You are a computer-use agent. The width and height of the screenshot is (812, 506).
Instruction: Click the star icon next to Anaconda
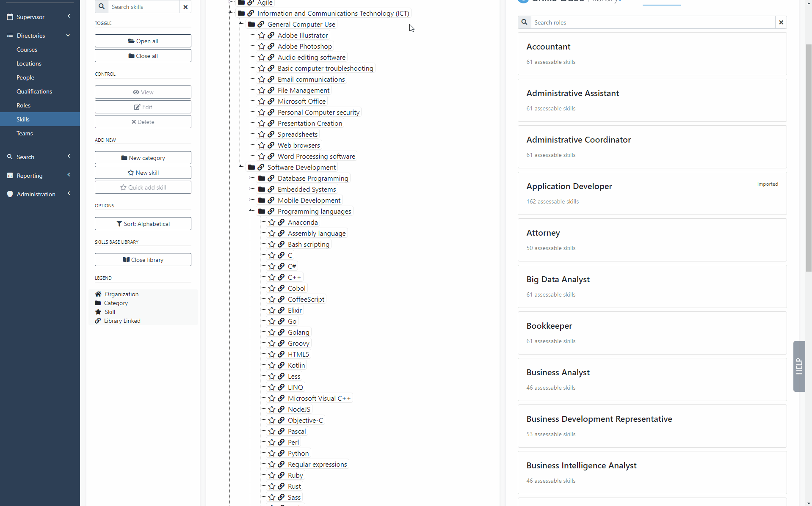(272, 222)
